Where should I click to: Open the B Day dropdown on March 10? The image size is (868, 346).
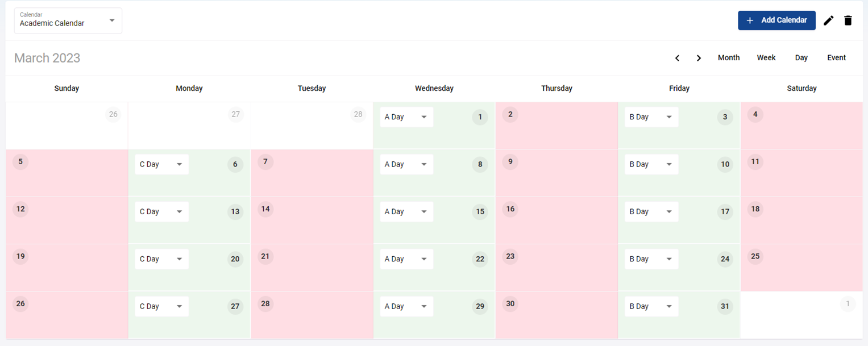click(651, 164)
